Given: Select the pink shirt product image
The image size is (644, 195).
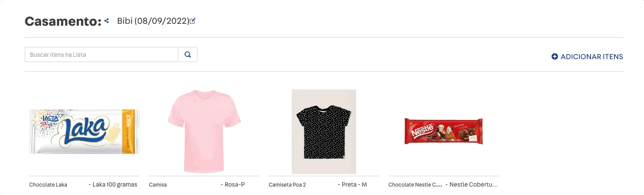Looking at the screenshot, I should pos(204,131).
